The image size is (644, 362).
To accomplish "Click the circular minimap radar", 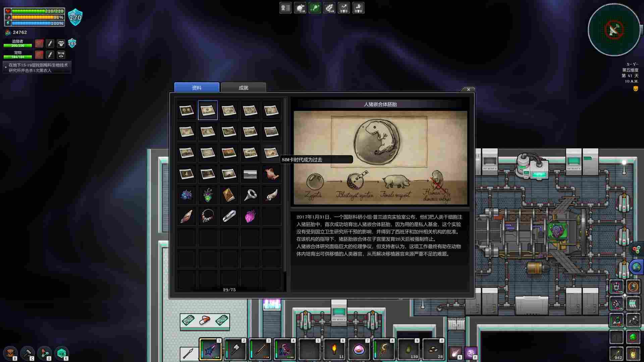I will coord(614,30).
